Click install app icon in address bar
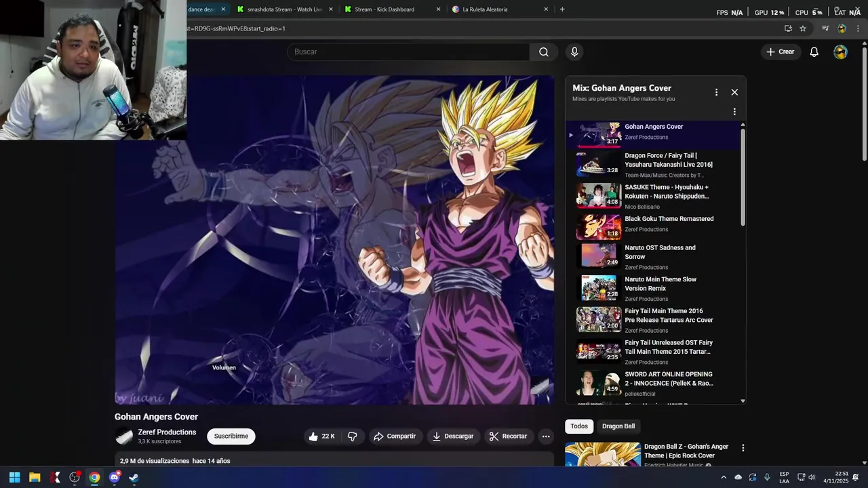Viewport: 868px width, 488px height. coord(788,28)
